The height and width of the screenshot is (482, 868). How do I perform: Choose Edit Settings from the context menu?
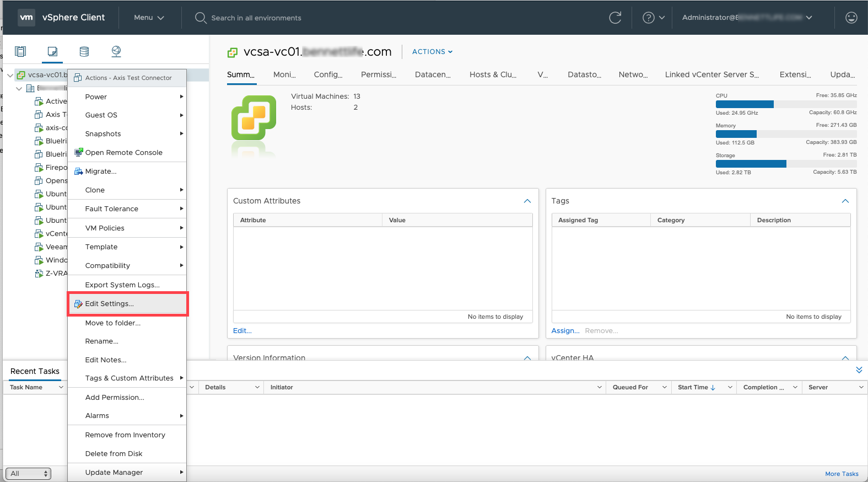click(x=127, y=304)
